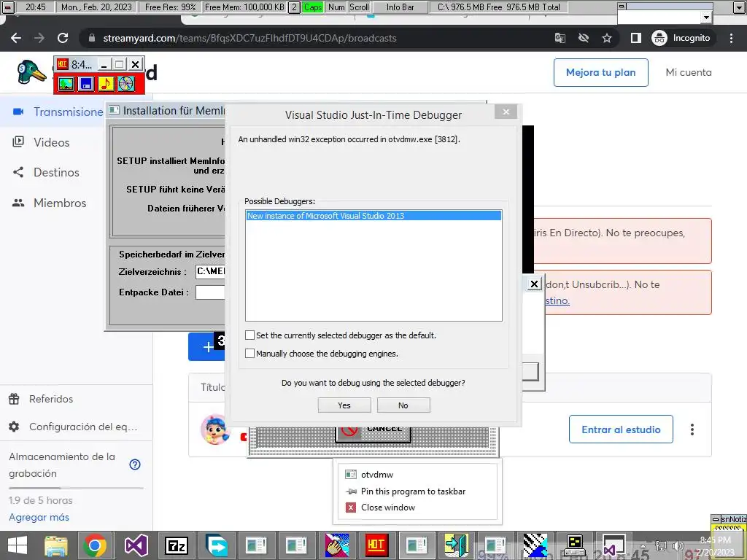
Task: Click the network icon in system tray
Action: coord(661,545)
